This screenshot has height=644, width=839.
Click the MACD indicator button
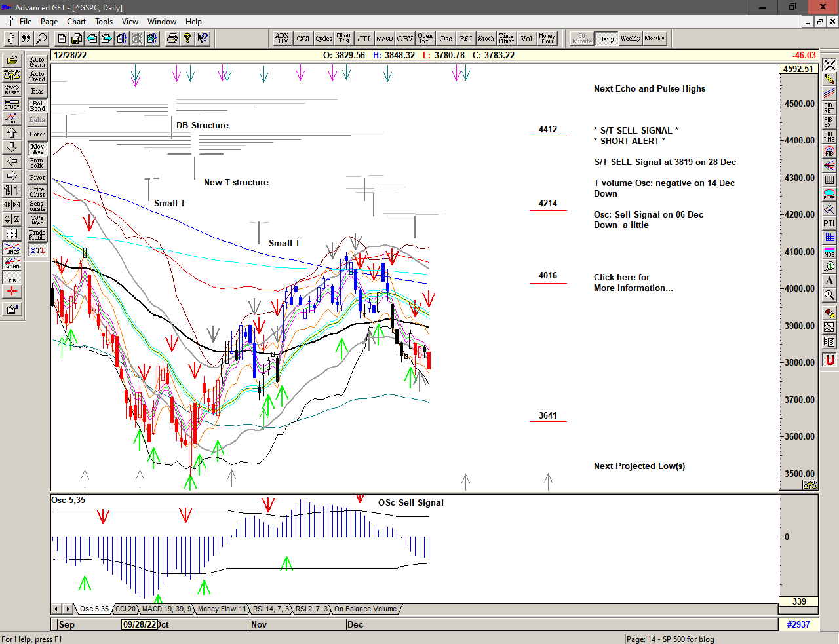coord(384,39)
